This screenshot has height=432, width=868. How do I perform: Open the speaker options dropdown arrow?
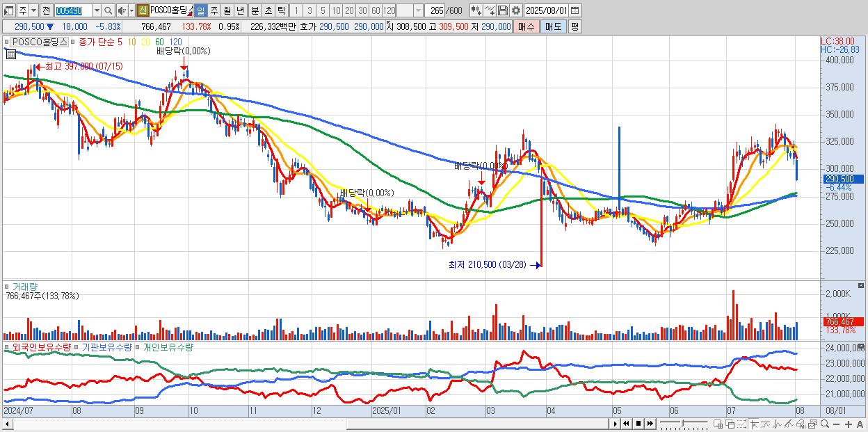131,10
